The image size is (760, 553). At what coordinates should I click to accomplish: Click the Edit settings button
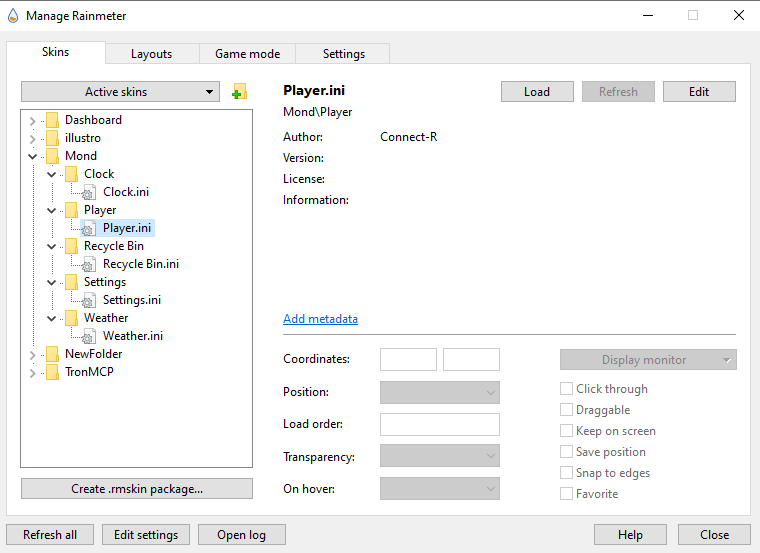pyautogui.click(x=146, y=535)
